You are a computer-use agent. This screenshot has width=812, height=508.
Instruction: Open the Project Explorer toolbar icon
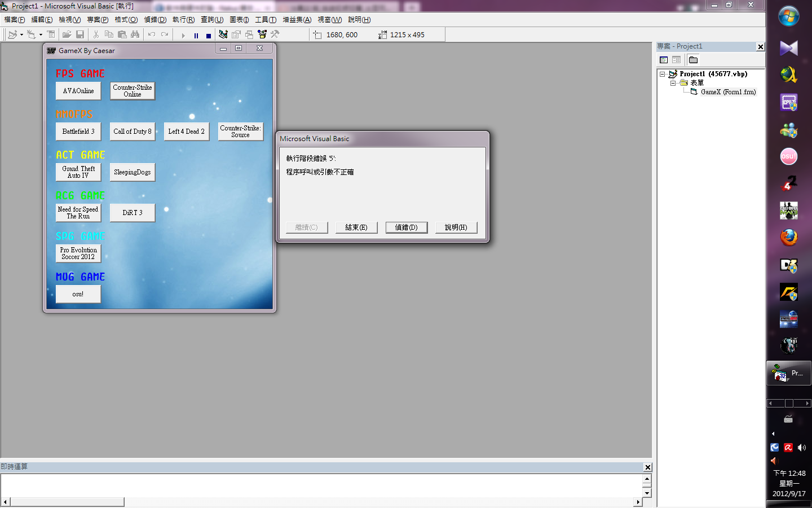point(223,35)
